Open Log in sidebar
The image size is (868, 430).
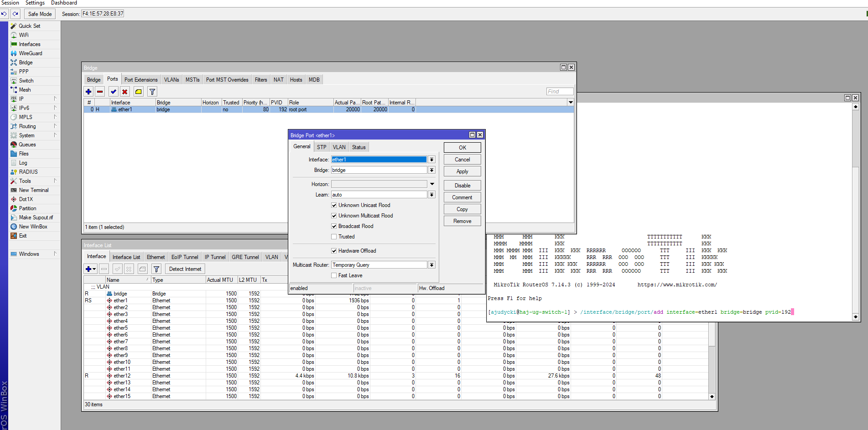[23, 163]
